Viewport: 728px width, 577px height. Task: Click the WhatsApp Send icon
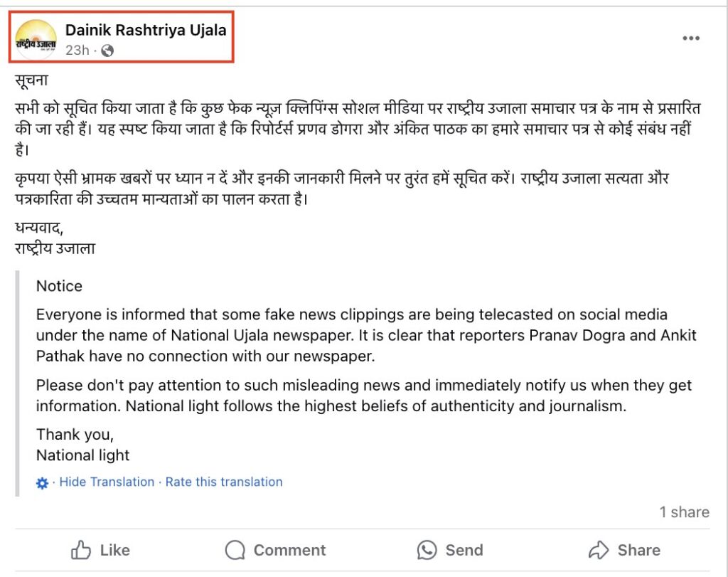tap(427, 550)
